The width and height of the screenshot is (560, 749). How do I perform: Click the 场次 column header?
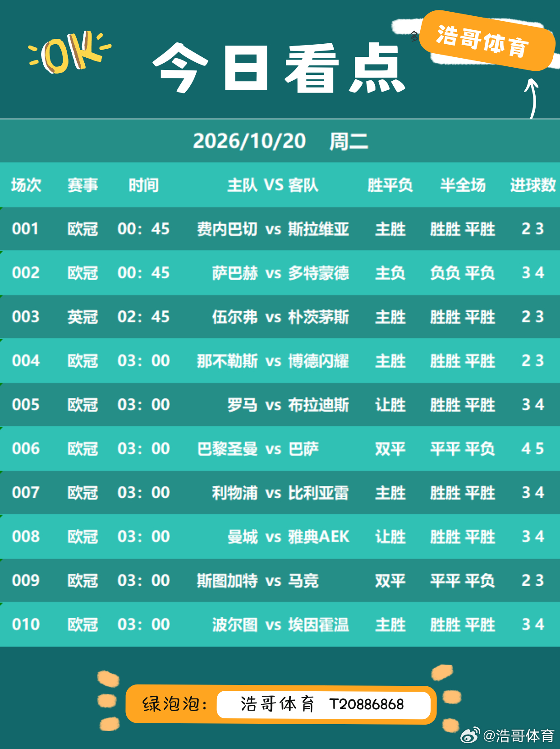click(x=26, y=185)
